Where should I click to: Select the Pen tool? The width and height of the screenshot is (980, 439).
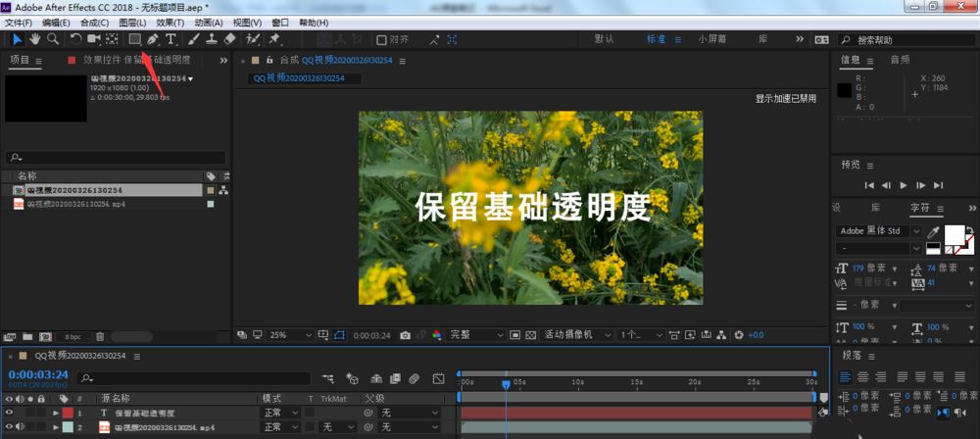pos(153,39)
